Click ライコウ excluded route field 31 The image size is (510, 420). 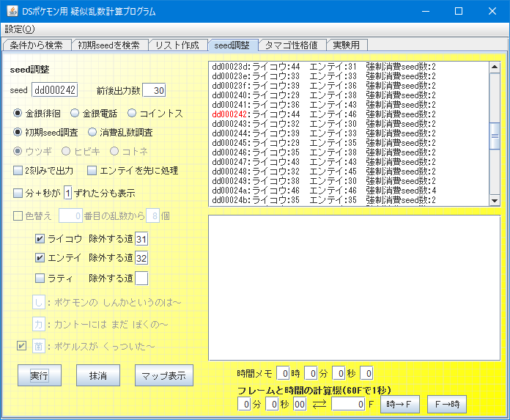(x=141, y=239)
